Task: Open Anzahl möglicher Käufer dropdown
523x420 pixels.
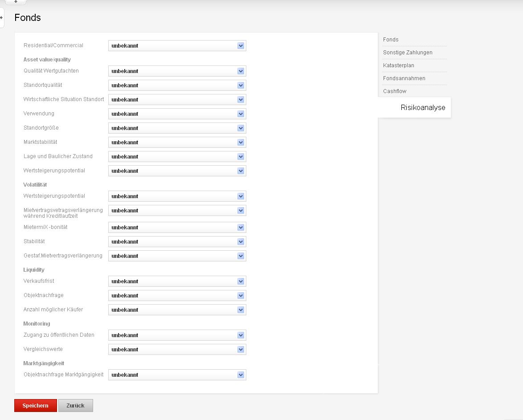Action: [x=177, y=310]
